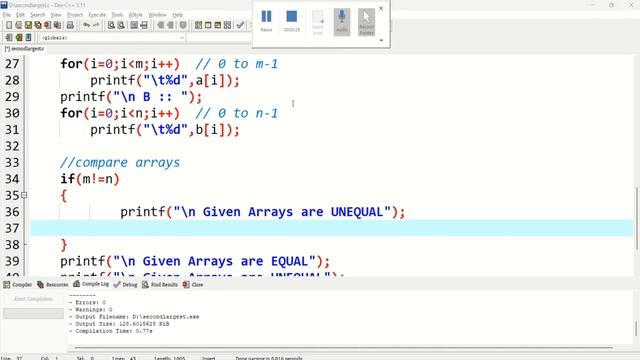Click line number 34 in the gutter
The height and width of the screenshot is (360, 640).
[12, 179]
